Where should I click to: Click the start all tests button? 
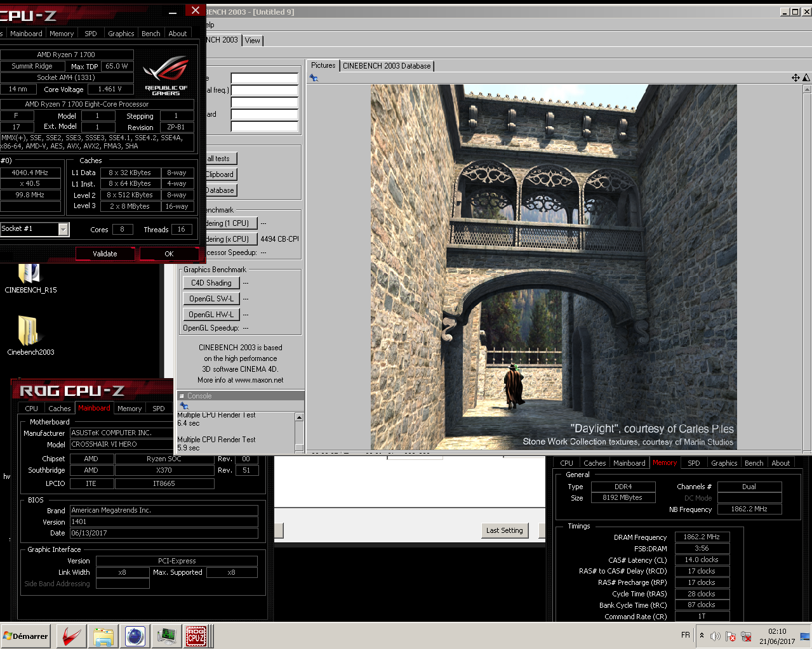(220, 159)
